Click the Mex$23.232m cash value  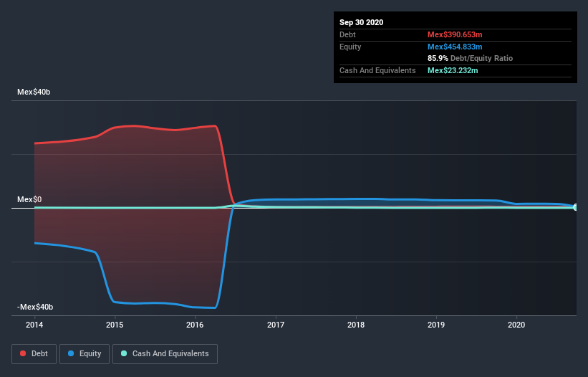click(453, 70)
